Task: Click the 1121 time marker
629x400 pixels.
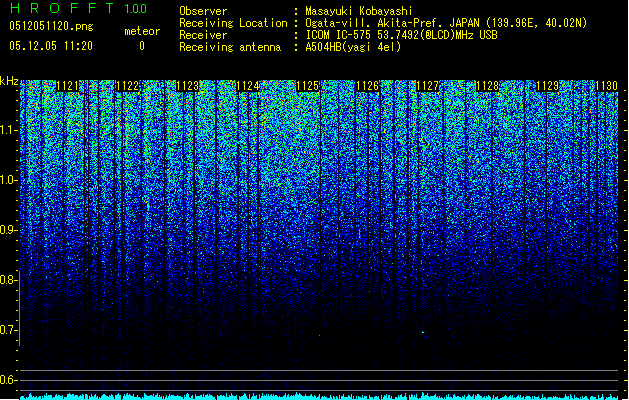Action: 67,86
